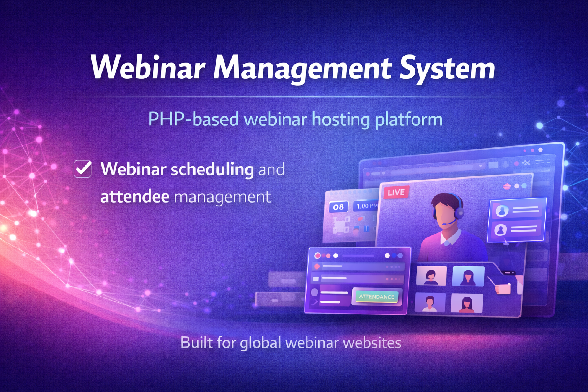Select the second row in the attendance list
The height and width of the screenshot is (392, 588).
coord(358,279)
